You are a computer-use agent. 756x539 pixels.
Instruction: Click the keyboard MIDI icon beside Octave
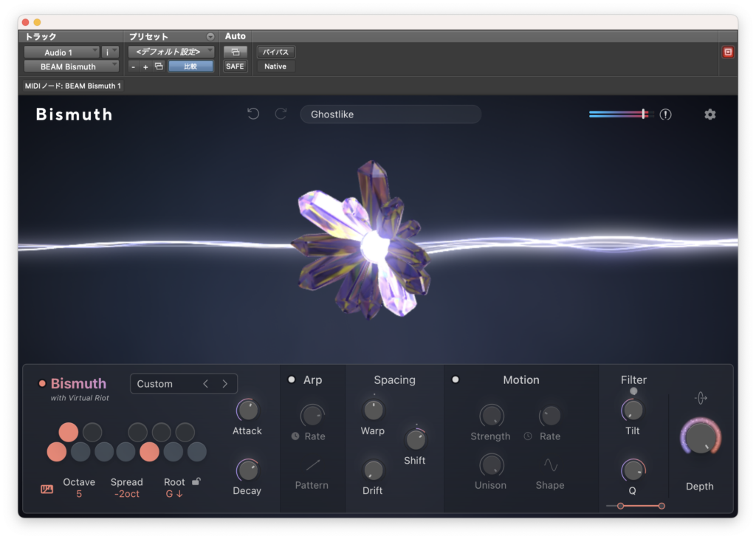tap(47, 490)
